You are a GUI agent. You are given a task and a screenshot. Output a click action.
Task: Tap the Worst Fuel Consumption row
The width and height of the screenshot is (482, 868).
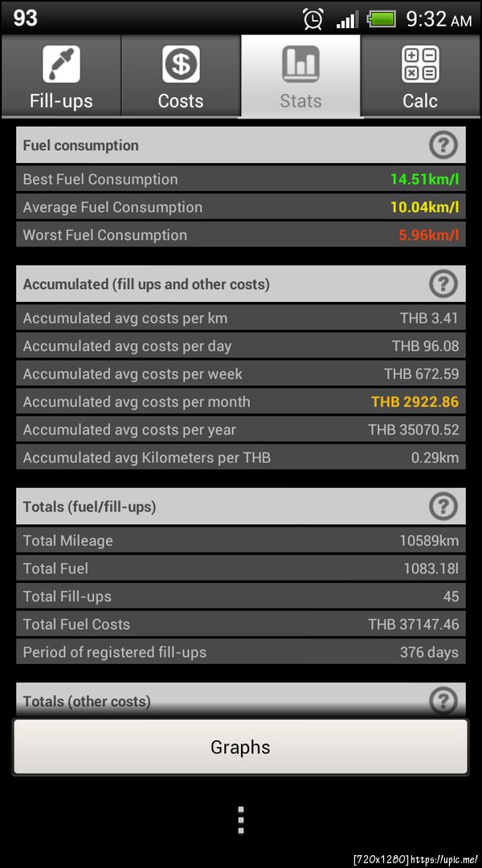[x=240, y=235]
